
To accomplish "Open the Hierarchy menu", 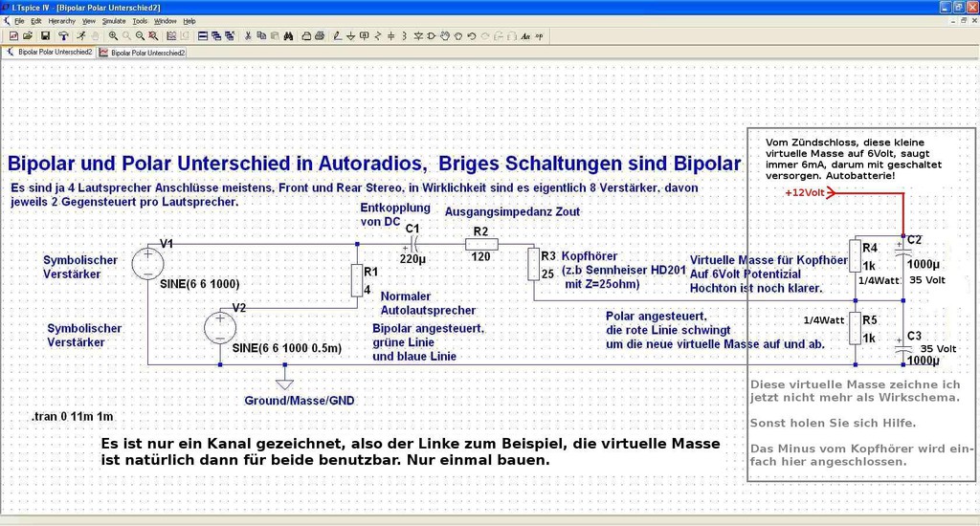I will point(62,21).
